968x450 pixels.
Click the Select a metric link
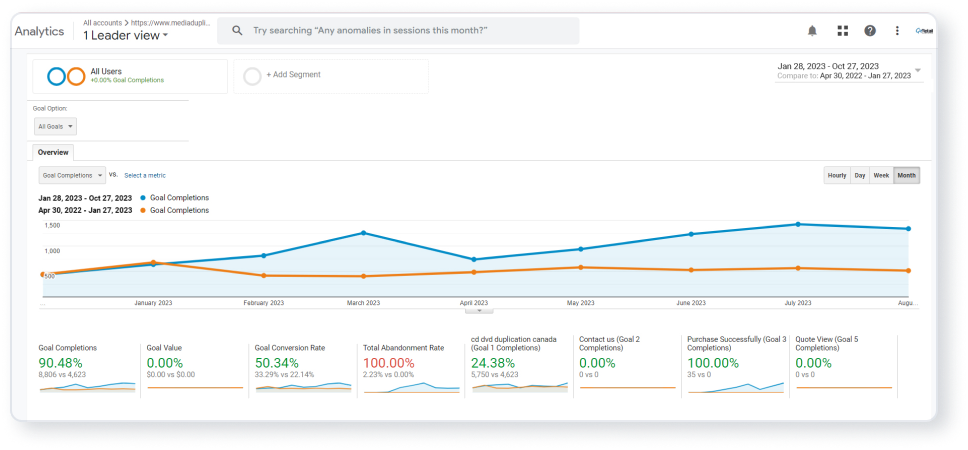(145, 175)
